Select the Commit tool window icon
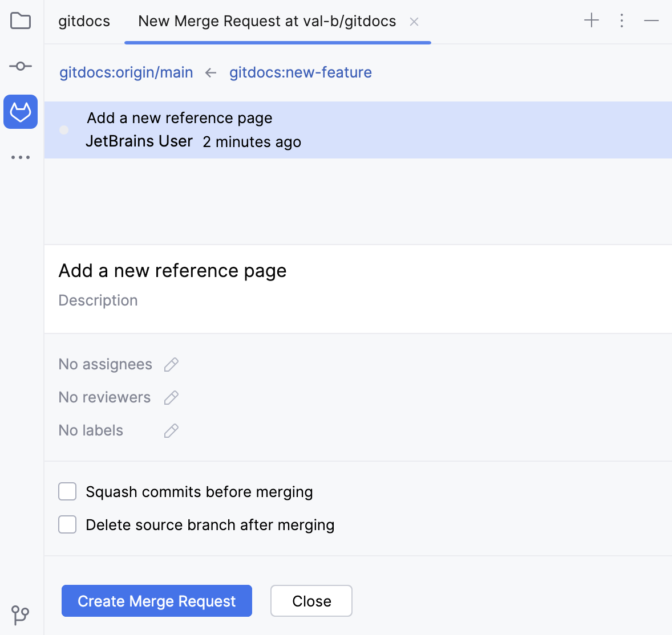Image resolution: width=672 pixels, height=635 pixels. pos(21,66)
